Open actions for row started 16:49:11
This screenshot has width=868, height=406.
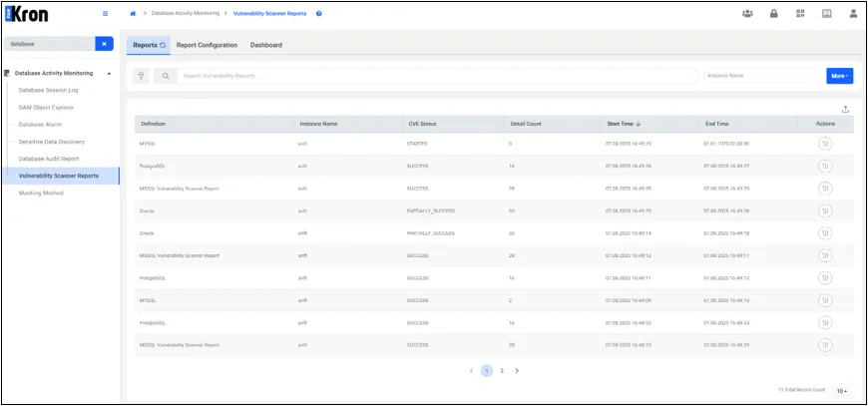tap(825, 277)
